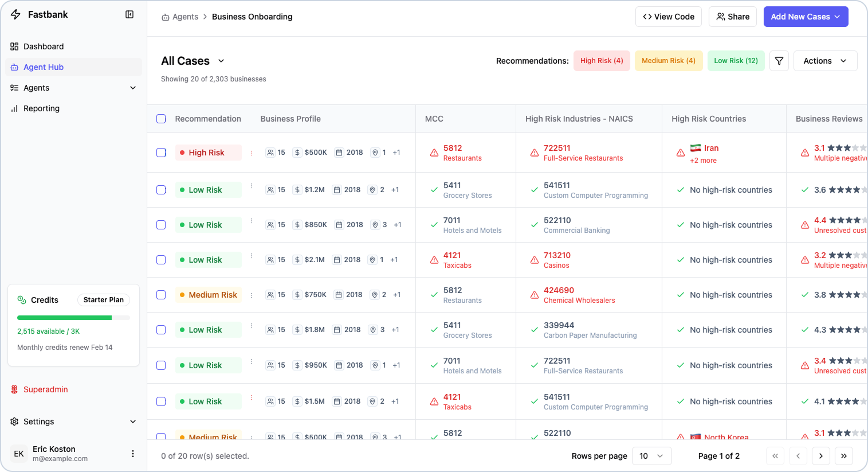
Task: Click the credits usage progress bar
Action: pos(73,318)
